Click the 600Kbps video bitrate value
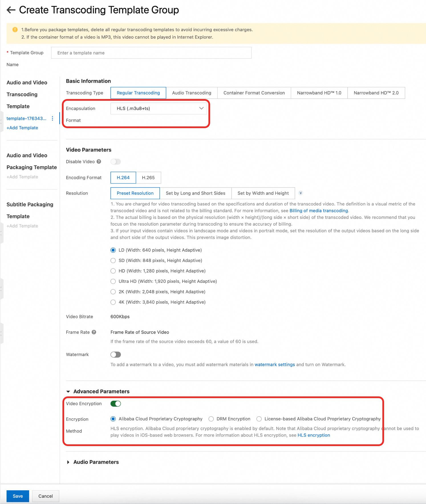Viewport: 426px width, 504px height. pos(120,316)
